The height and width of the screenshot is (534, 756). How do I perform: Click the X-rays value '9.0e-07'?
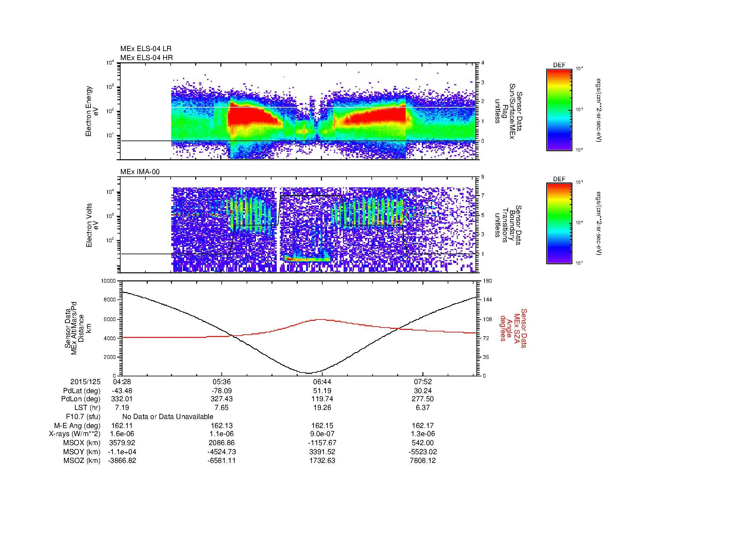322,434
